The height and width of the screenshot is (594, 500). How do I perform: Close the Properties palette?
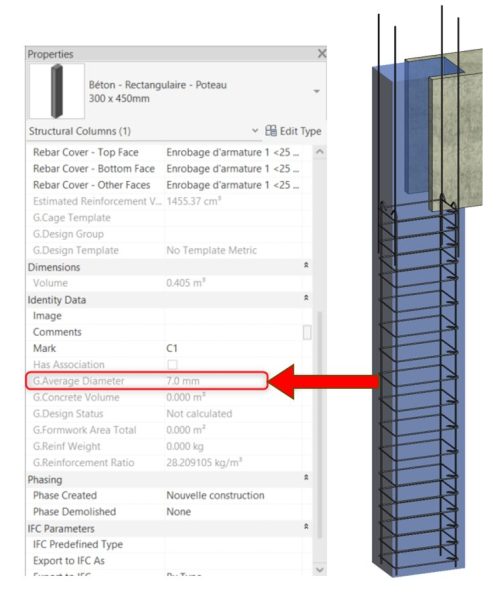(322, 53)
